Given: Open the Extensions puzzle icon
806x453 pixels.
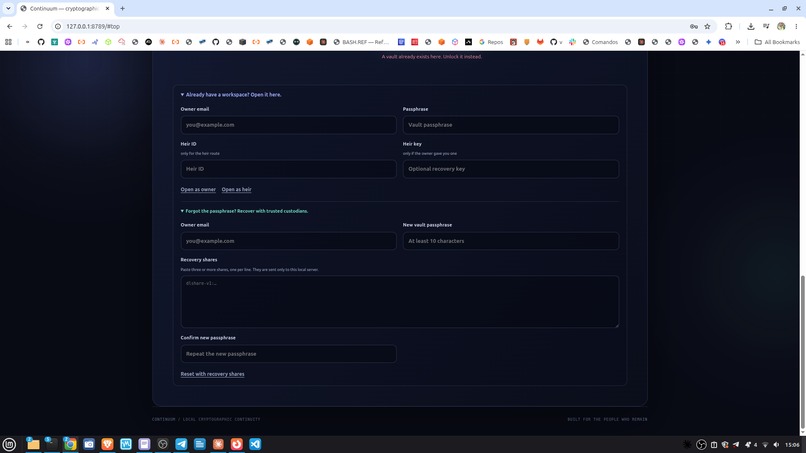Looking at the screenshot, I should point(728,26).
